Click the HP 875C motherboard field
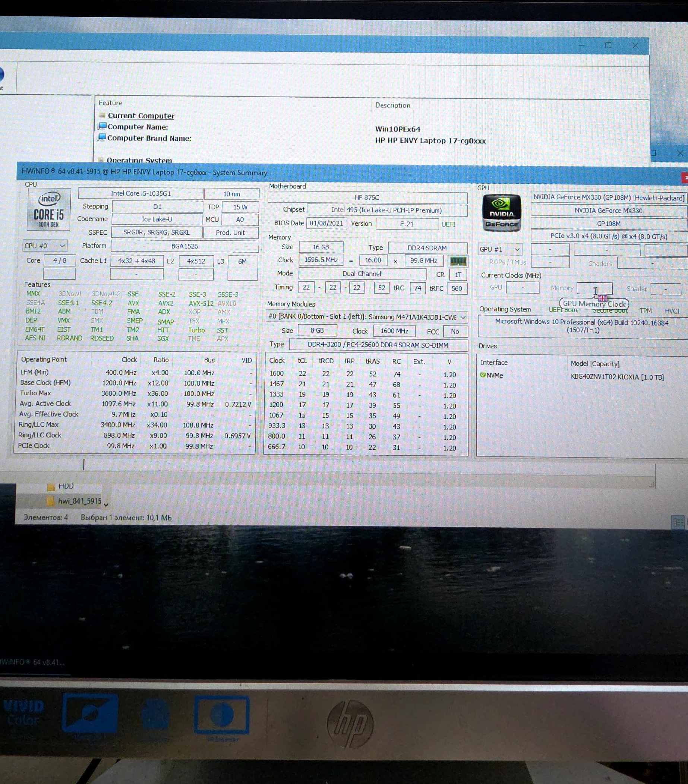 [x=367, y=197]
